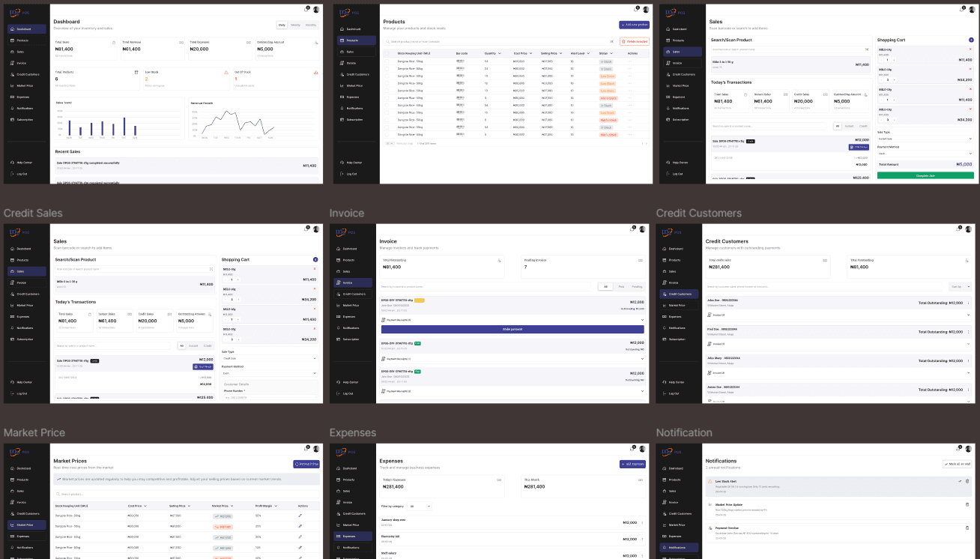Click Mark all as read button

point(957,464)
